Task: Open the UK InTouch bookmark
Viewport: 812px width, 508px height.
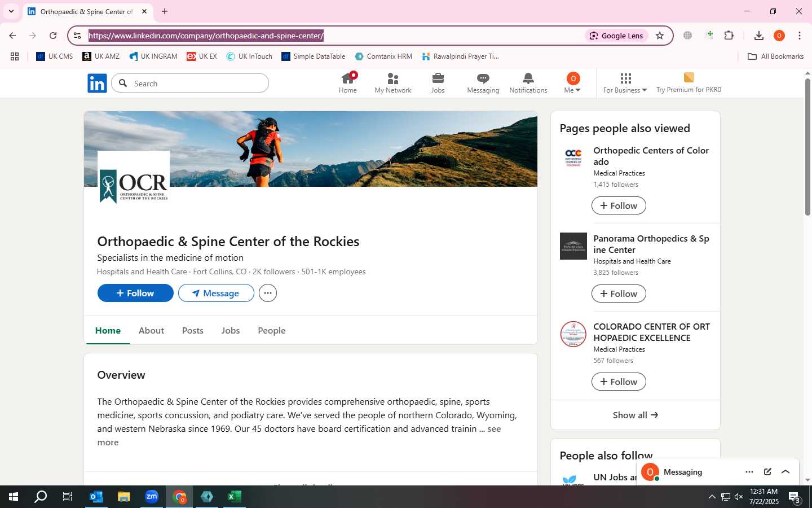Action: pos(249,56)
